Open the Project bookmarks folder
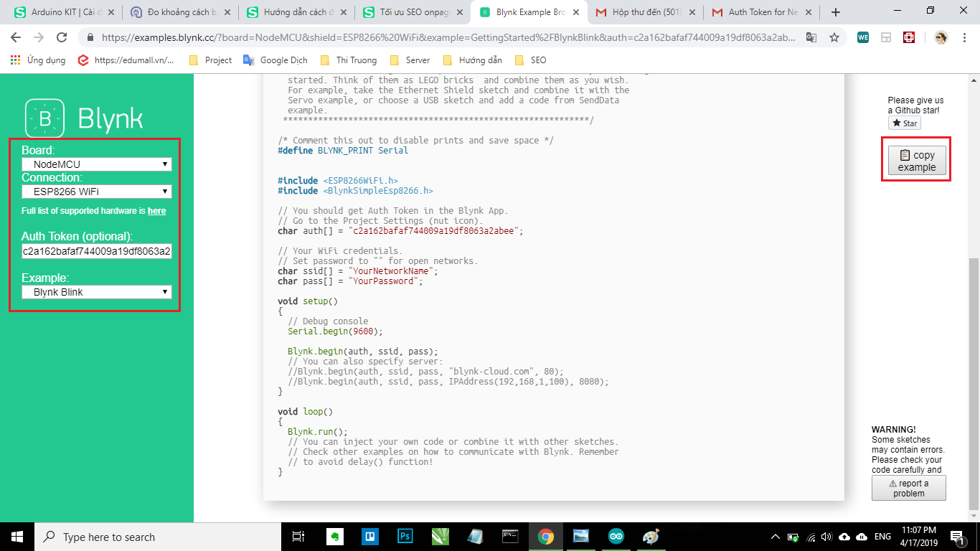The image size is (980, 551). pos(210,60)
